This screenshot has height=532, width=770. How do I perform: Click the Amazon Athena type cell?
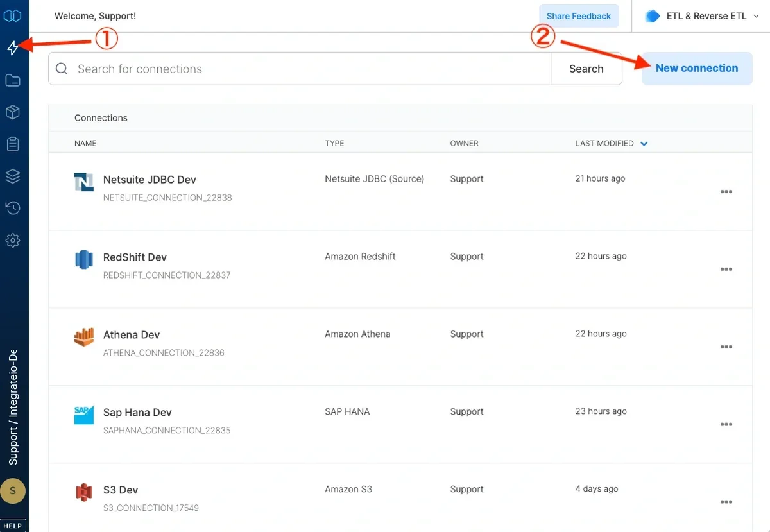tap(357, 334)
